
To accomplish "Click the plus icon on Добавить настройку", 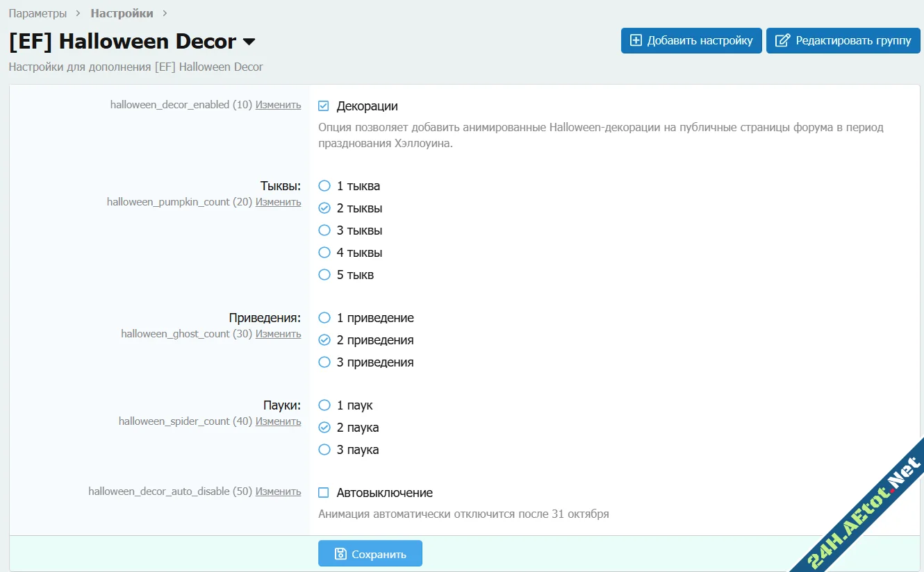I will [636, 41].
